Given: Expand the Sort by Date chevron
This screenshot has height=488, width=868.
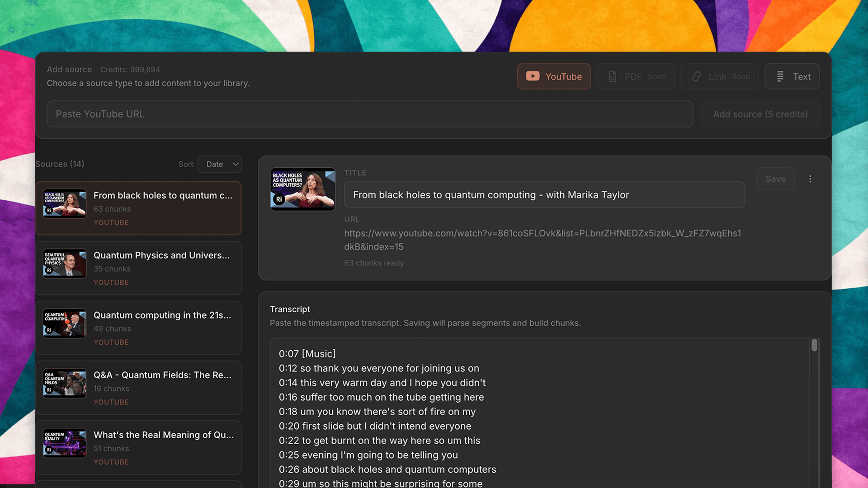Looking at the screenshot, I should pos(235,164).
